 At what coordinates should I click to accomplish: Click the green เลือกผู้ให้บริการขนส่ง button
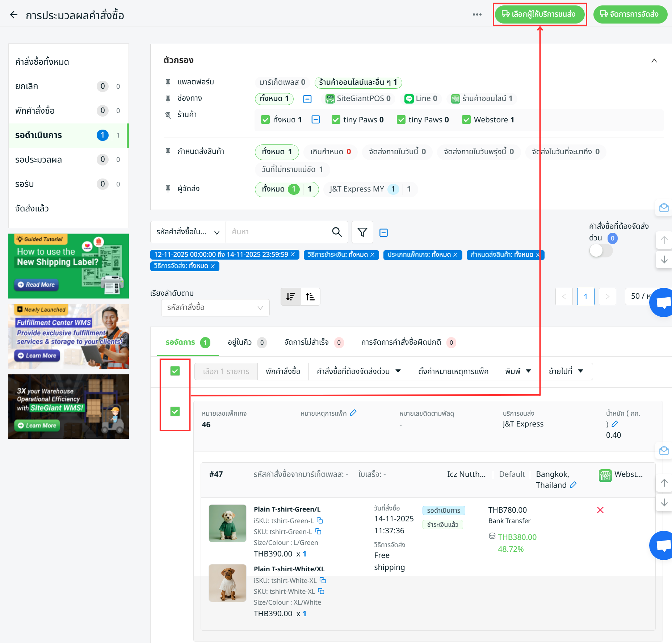click(x=539, y=14)
